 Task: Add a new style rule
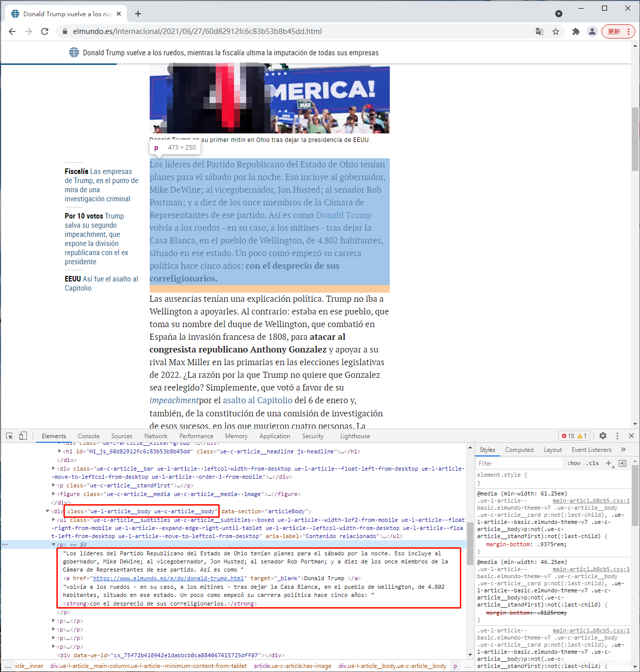tap(609, 464)
